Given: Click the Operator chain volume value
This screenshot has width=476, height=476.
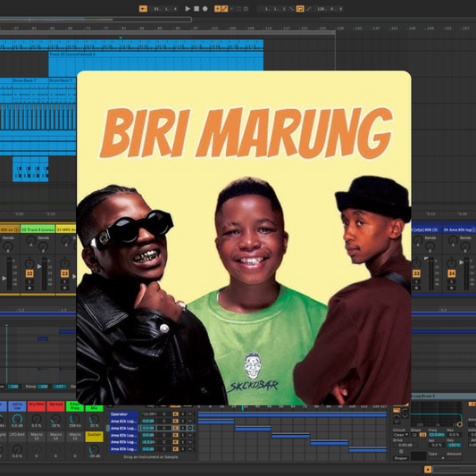Looking at the screenshot, I should (x=149, y=413).
